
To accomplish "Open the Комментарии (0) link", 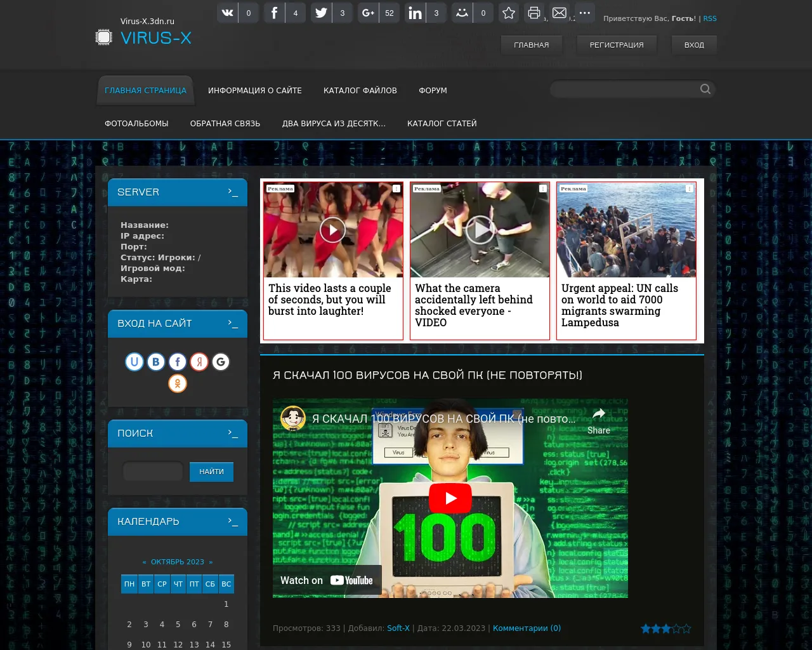I will coord(527,628).
